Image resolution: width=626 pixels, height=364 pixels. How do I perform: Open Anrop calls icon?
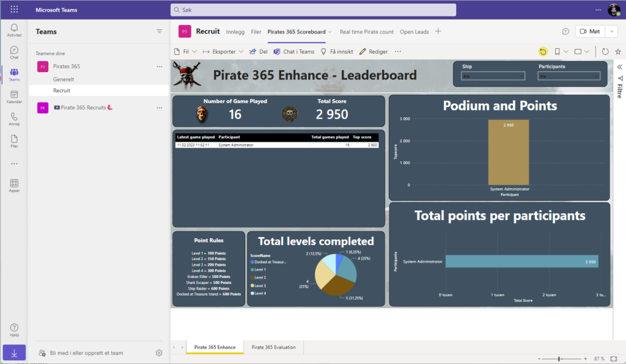point(14,119)
